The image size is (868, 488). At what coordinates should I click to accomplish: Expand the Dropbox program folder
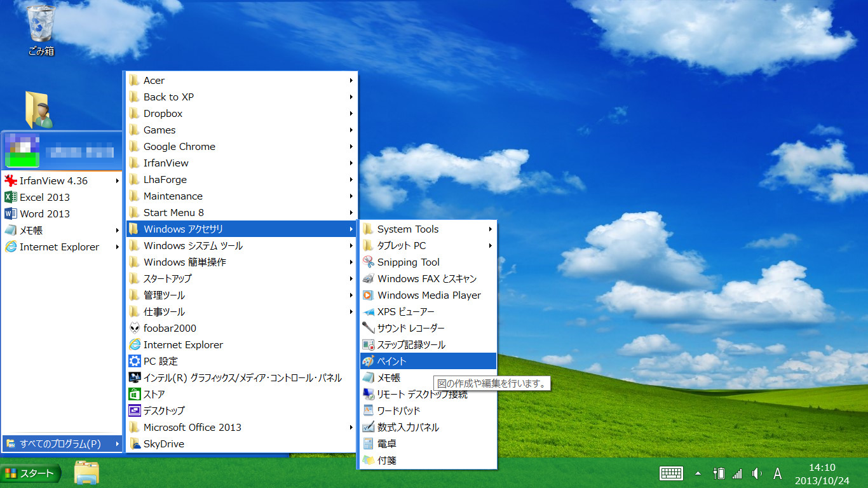click(x=241, y=113)
